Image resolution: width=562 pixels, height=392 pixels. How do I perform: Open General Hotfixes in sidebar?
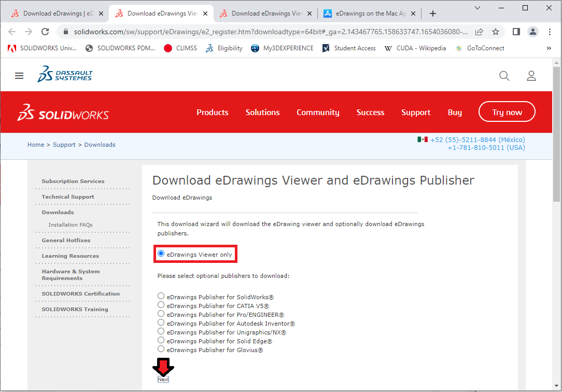66,241
